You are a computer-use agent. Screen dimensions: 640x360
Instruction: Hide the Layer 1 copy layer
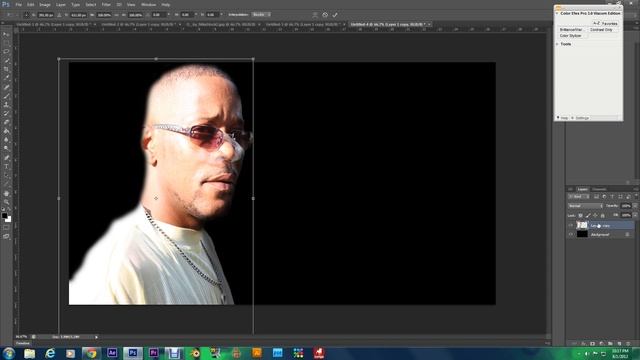(x=570, y=225)
